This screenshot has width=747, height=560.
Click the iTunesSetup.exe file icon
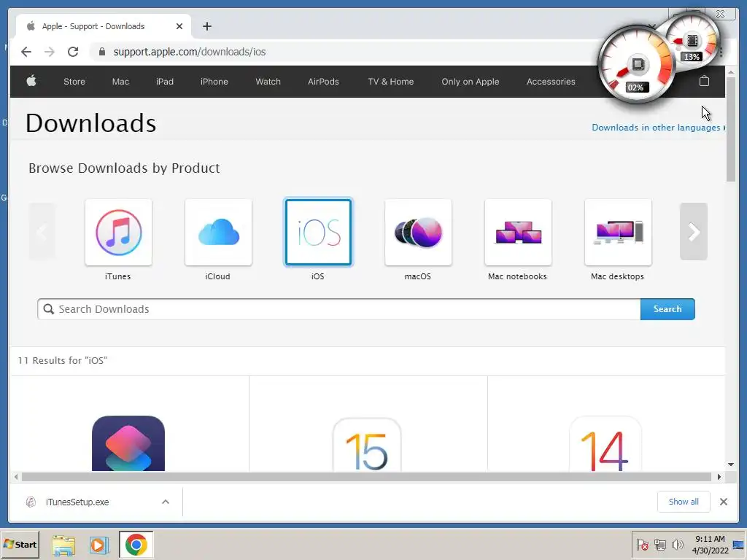pyautogui.click(x=31, y=502)
